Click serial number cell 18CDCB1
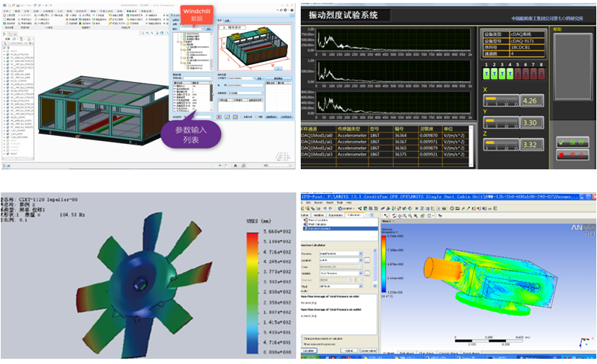Screen dimensions: 597x364 click(527, 47)
